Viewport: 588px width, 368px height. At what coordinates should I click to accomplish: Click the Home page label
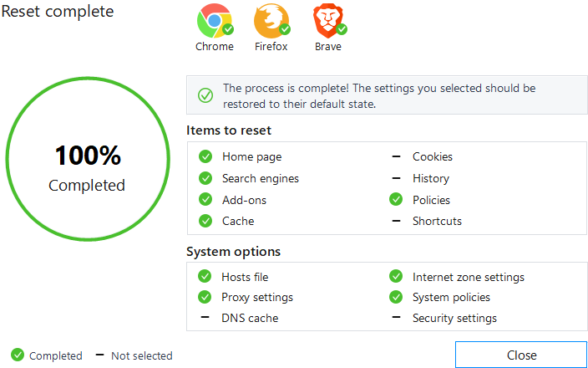(251, 157)
